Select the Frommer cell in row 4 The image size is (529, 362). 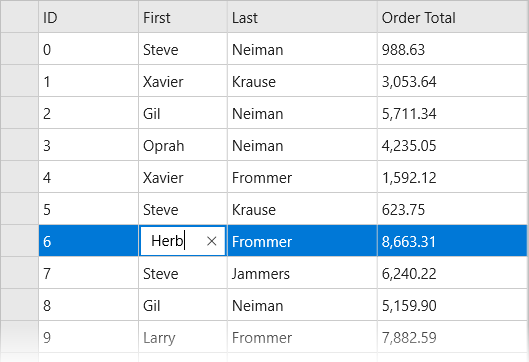[302, 177]
